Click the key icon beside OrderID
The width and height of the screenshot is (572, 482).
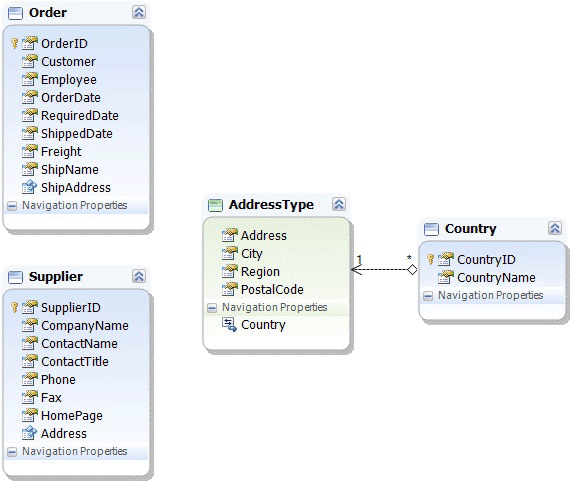(x=14, y=43)
